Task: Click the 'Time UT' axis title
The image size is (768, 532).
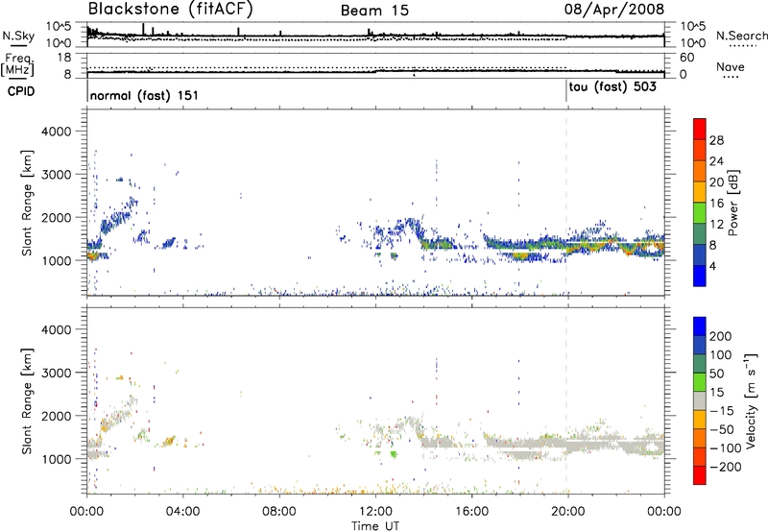Action: pyautogui.click(x=375, y=525)
